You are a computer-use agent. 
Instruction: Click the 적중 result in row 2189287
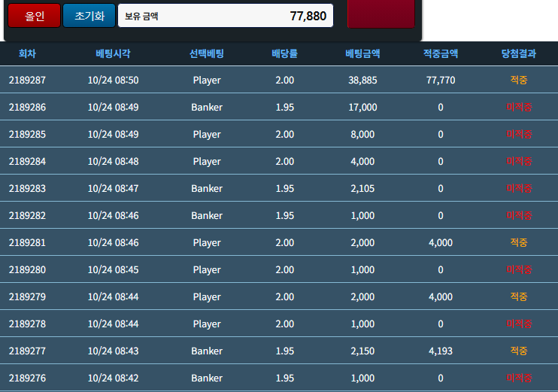click(518, 80)
